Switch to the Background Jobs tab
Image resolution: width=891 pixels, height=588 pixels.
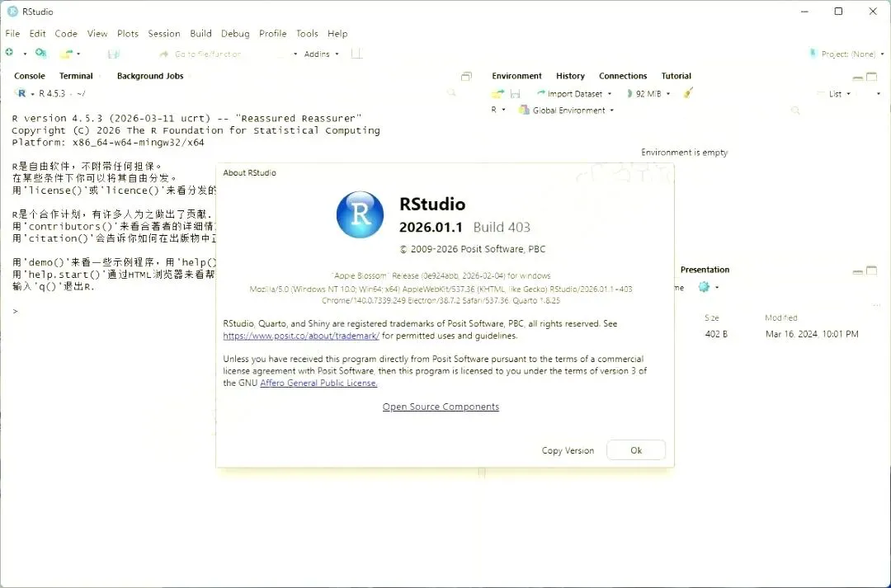click(150, 76)
